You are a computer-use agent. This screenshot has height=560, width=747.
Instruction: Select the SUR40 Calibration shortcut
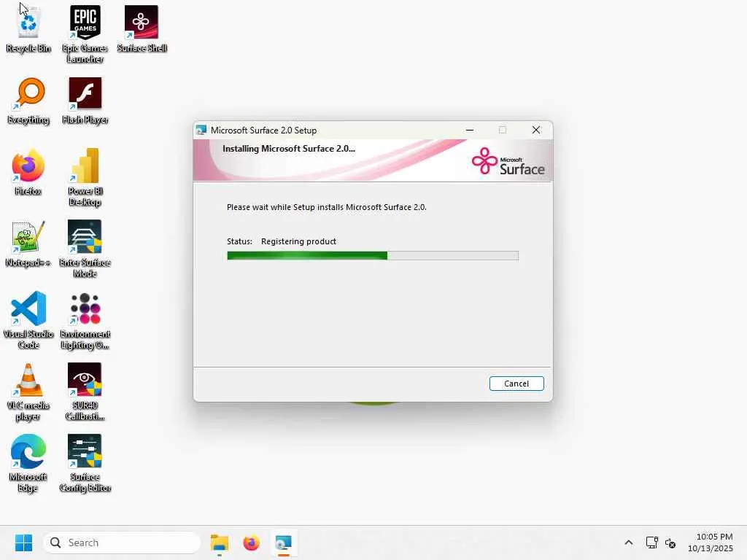(85, 392)
